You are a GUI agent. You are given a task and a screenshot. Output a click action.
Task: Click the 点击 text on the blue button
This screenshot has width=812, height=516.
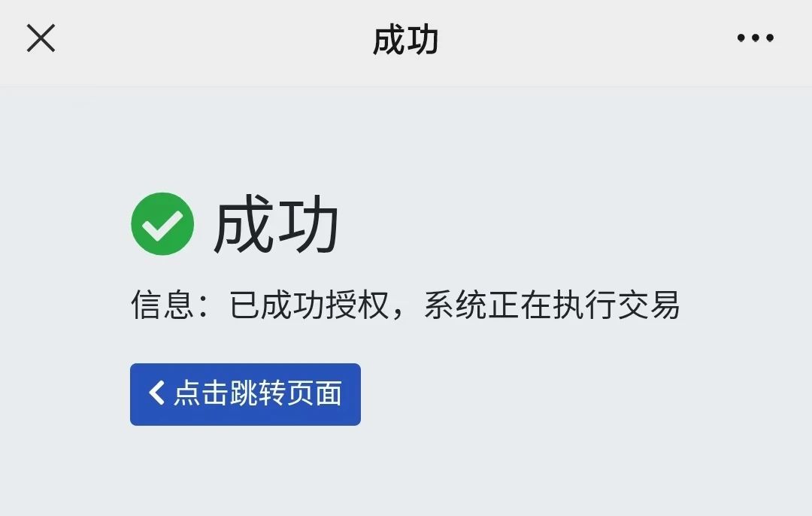coord(201,393)
